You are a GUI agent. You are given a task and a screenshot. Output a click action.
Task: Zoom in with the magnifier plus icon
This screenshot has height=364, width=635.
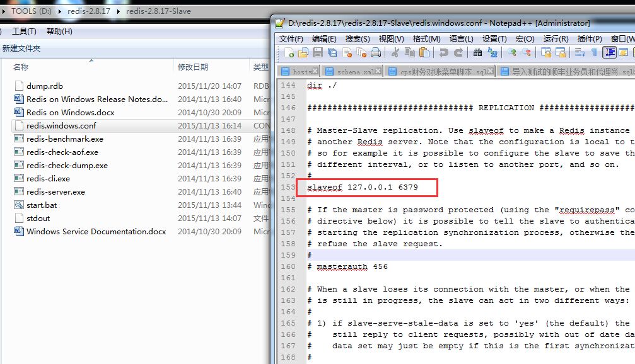tap(512, 52)
